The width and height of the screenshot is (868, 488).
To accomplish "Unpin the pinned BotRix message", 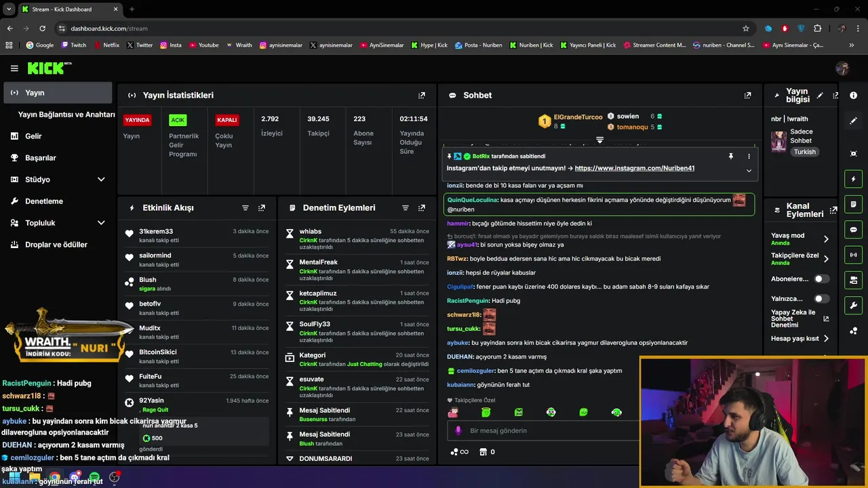I will (x=731, y=157).
